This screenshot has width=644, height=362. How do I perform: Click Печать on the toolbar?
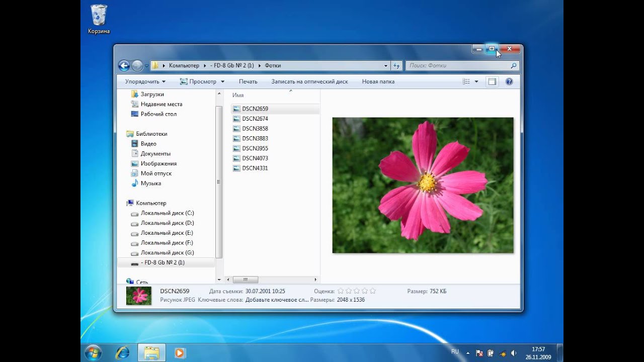click(x=248, y=81)
